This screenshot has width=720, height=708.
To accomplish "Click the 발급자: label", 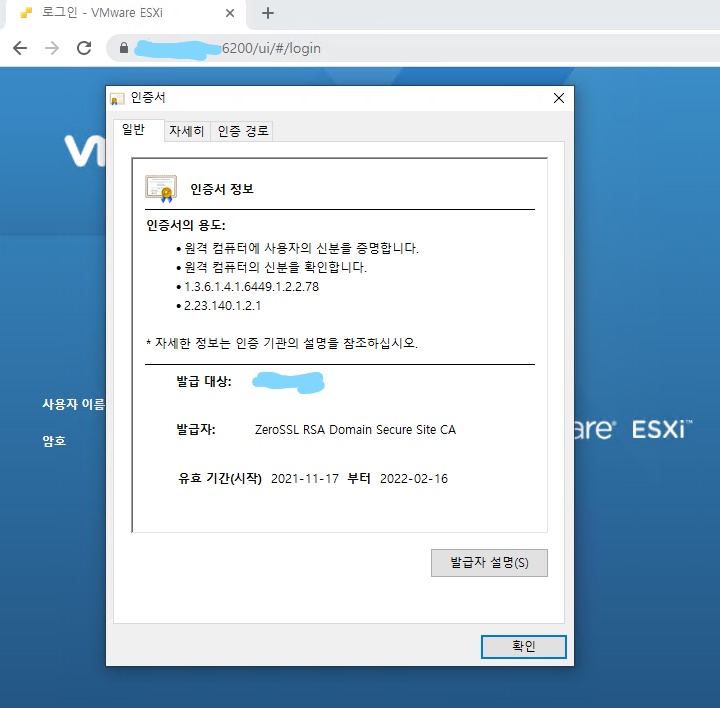I will coord(196,430).
